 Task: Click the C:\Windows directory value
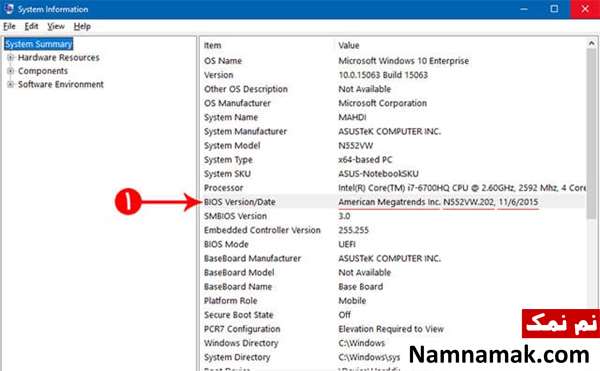(361, 343)
